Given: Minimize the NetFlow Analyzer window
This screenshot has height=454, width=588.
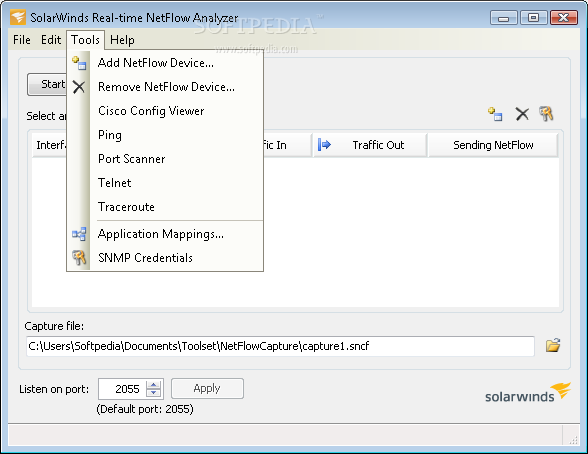Looking at the screenshot, I should point(504,18).
